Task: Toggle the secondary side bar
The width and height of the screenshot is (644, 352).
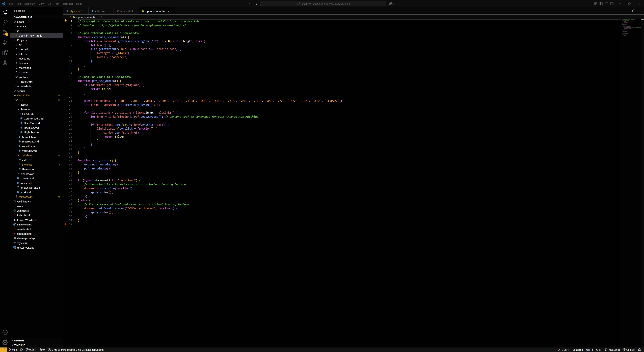Action: (x=612, y=4)
